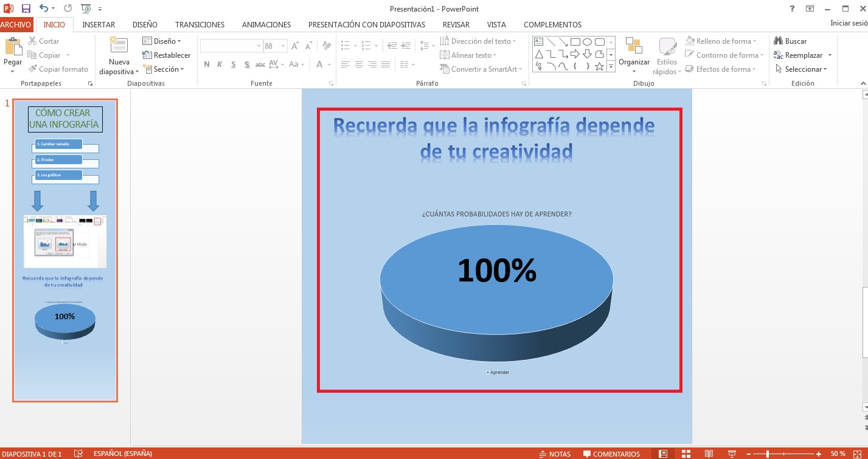Toggle reading view in status bar
Viewport: 868px width, 459px height.
click(709, 454)
